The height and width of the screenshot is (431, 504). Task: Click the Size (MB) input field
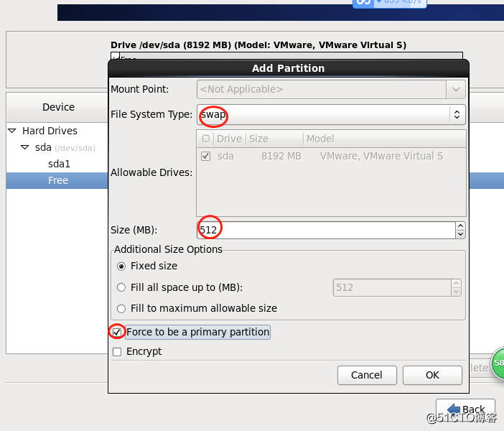coord(326,230)
